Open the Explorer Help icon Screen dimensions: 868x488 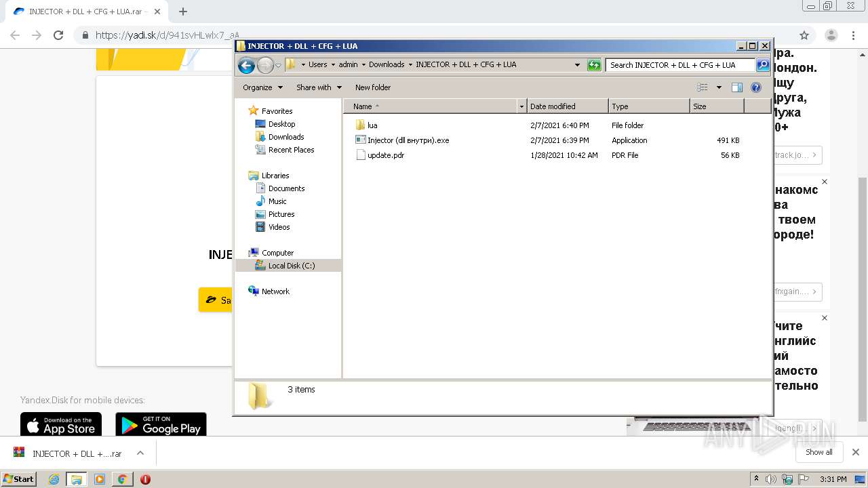[x=756, y=87]
